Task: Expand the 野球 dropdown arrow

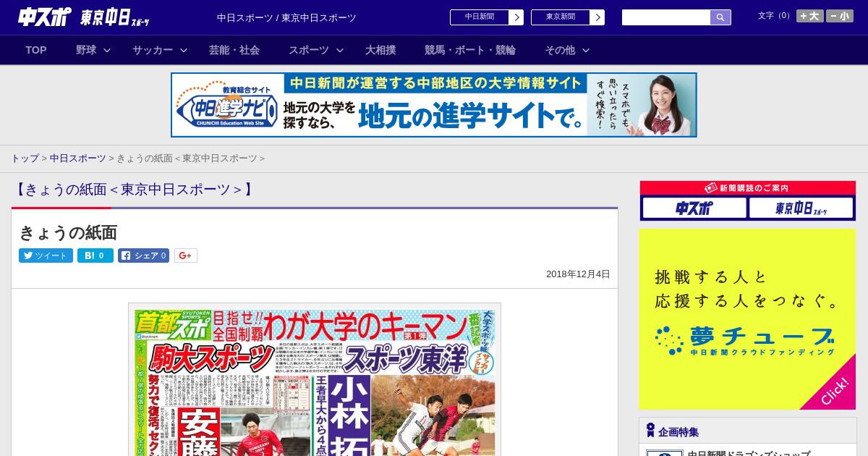Action: click(107, 50)
